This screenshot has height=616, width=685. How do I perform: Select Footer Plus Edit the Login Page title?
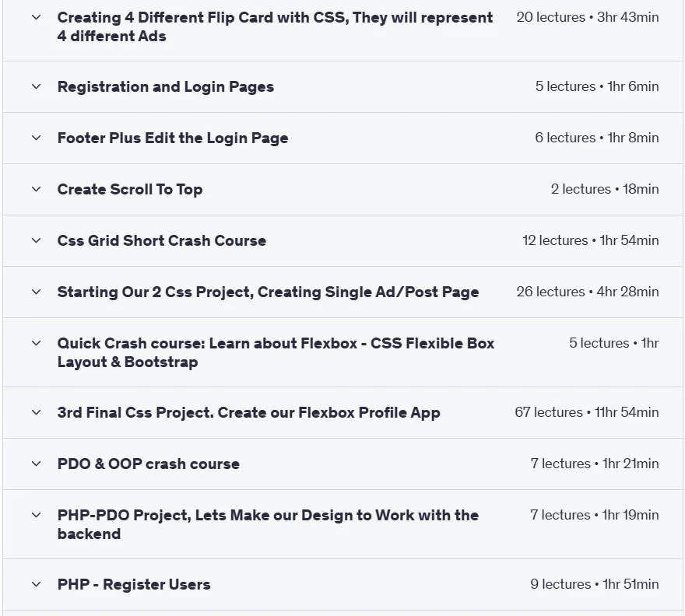pos(173,138)
